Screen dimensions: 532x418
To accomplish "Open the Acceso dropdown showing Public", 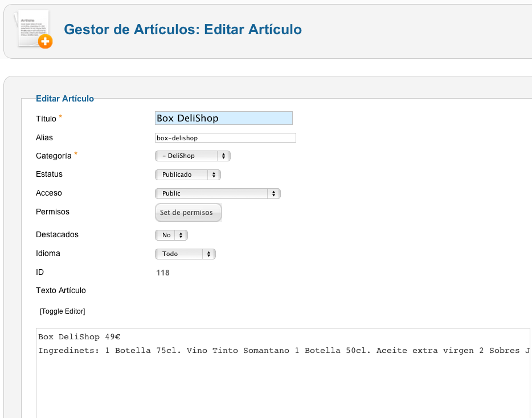I will coord(218,193).
